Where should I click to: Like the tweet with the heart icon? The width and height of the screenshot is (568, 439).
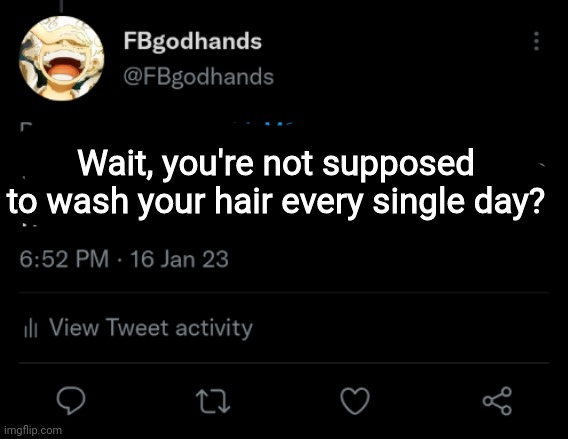click(x=355, y=401)
